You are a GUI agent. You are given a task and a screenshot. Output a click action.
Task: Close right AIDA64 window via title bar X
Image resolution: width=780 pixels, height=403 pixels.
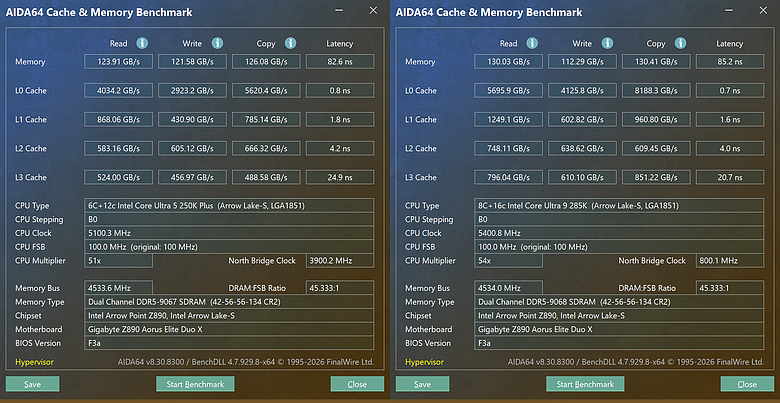pyautogui.click(x=763, y=10)
